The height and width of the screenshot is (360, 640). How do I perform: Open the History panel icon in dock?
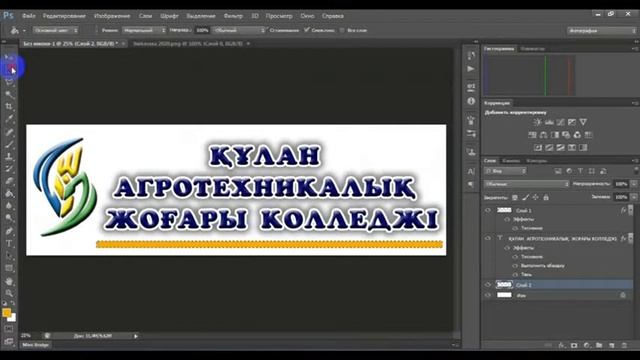coord(471,55)
